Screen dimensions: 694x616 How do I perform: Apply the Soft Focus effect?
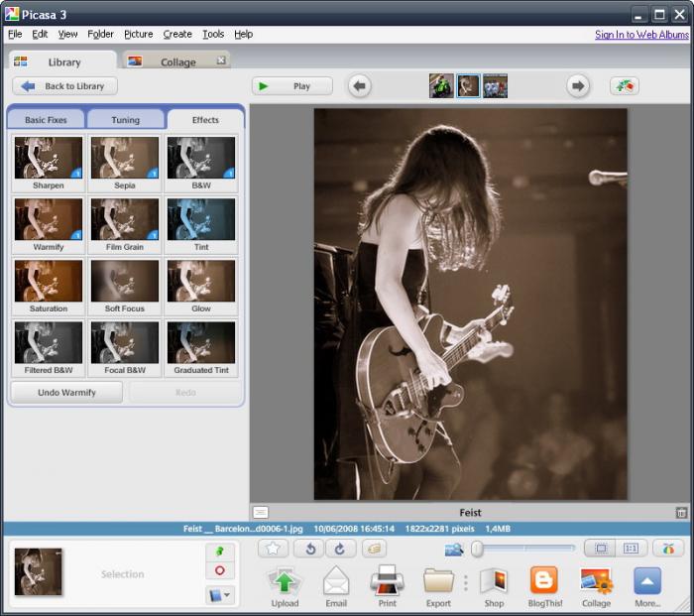pos(125,286)
